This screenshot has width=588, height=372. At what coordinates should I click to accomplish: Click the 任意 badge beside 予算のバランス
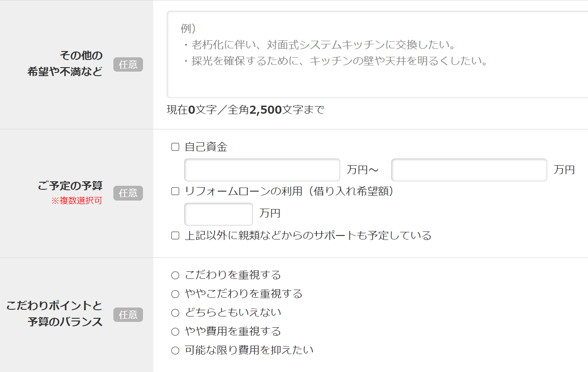(128, 315)
